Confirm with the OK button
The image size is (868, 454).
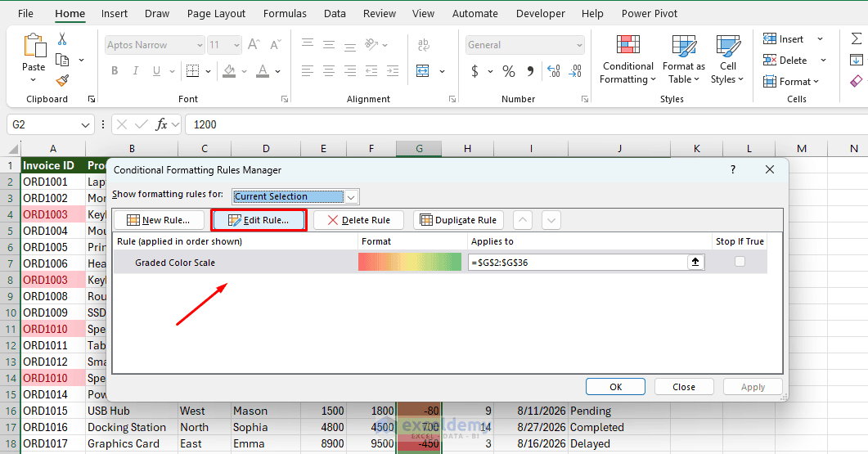(615, 386)
